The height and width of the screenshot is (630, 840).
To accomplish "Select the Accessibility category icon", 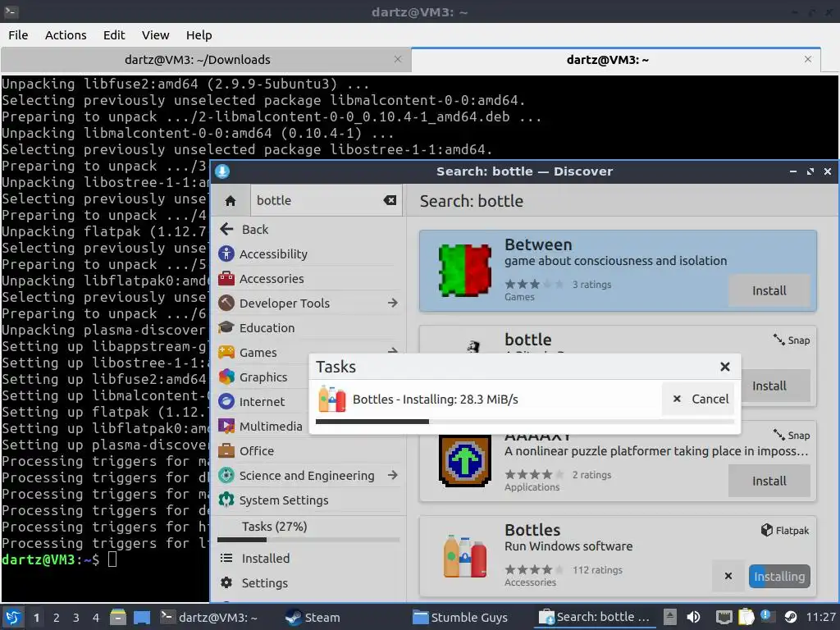I will pyautogui.click(x=226, y=253).
